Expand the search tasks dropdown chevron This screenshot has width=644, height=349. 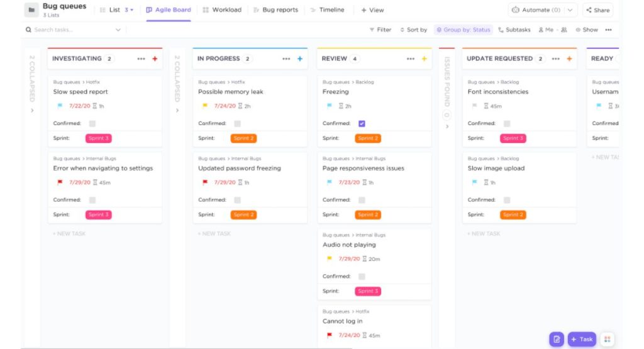pos(118,30)
